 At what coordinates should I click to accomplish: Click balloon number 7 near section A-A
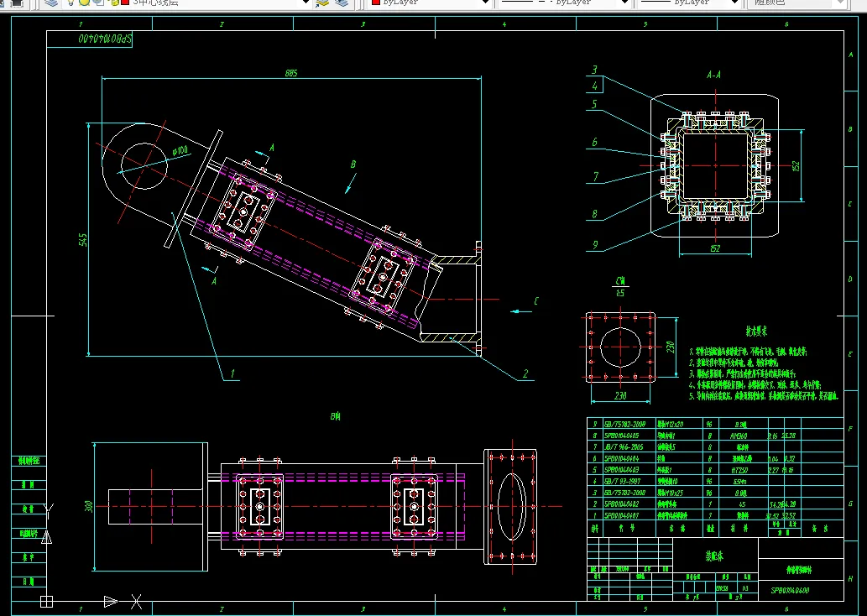[x=596, y=176]
